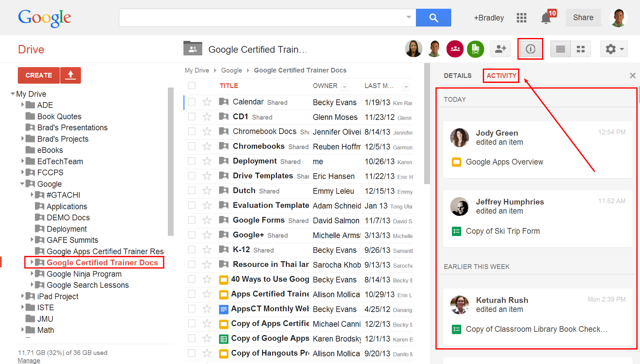Screen dimensions: 640x364
Task: Open the +Bradley profile link
Action: 489,18
